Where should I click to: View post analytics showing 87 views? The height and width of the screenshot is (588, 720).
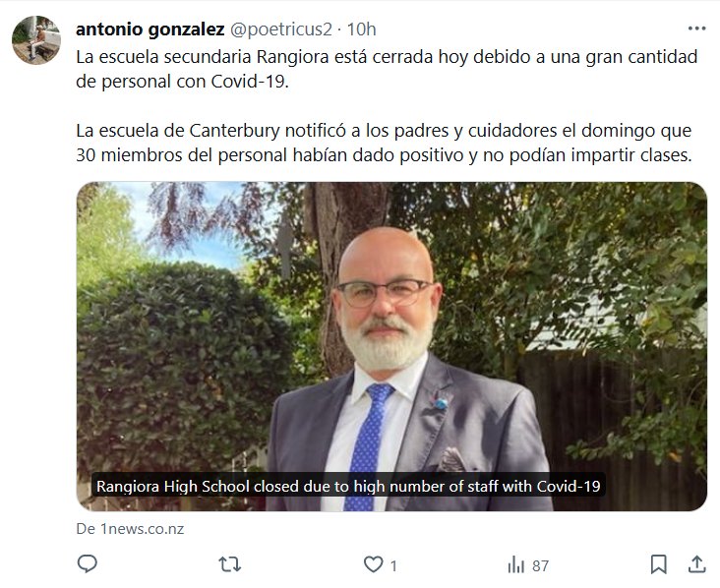click(528, 565)
